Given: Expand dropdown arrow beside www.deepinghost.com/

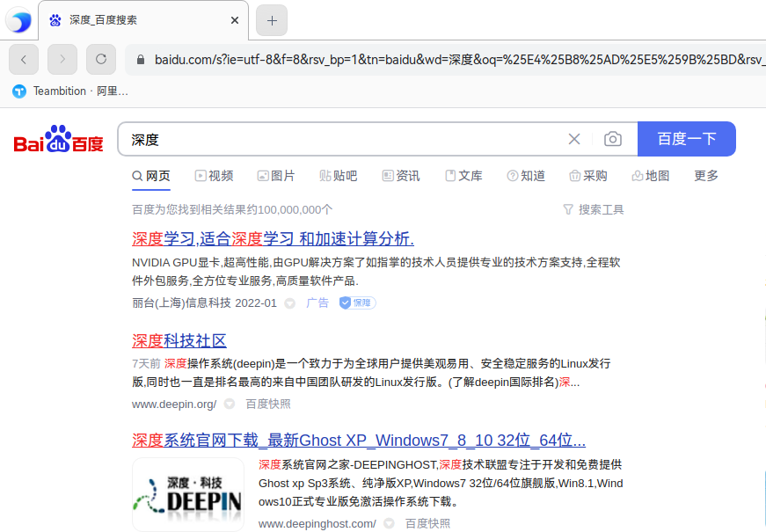Looking at the screenshot, I should 389,524.
